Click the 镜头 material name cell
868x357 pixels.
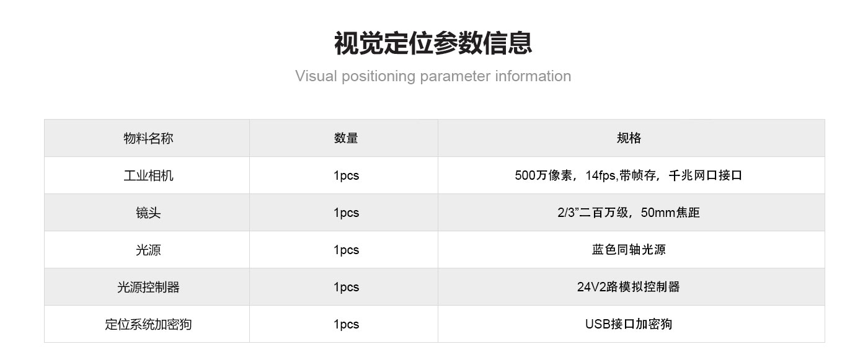(148, 213)
